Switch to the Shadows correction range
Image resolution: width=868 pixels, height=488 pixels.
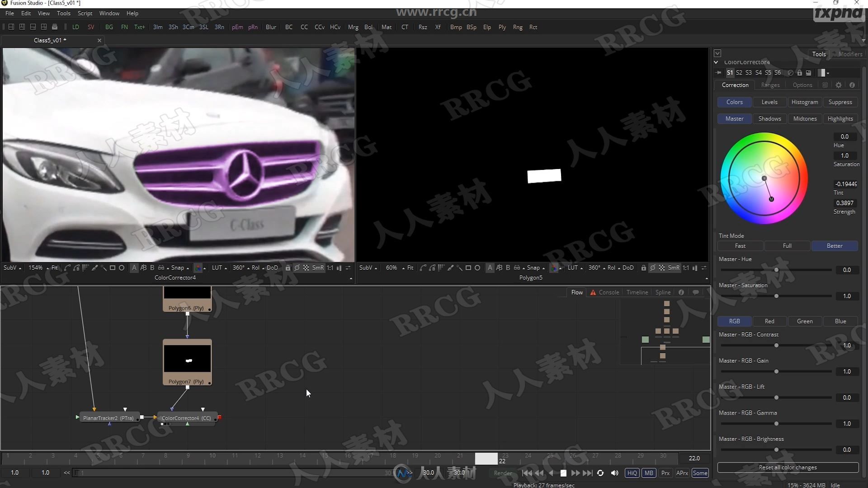(769, 118)
